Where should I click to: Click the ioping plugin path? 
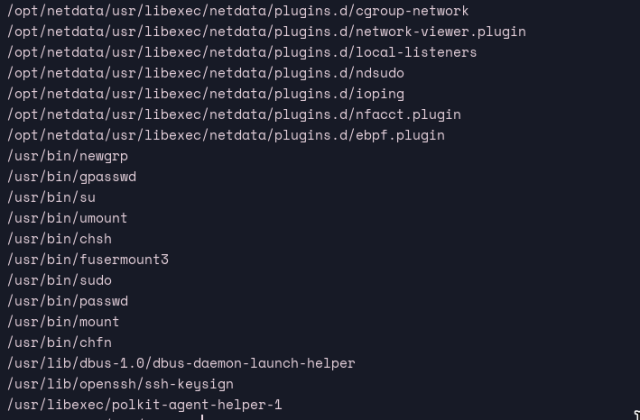tap(205, 93)
